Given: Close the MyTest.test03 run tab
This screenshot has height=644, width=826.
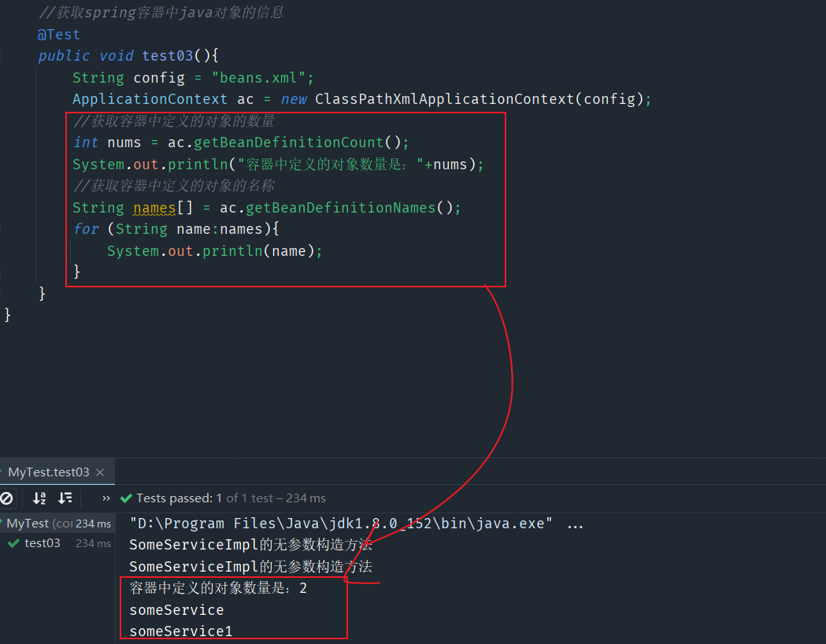Looking at the screenshot, I should [100, 472].
